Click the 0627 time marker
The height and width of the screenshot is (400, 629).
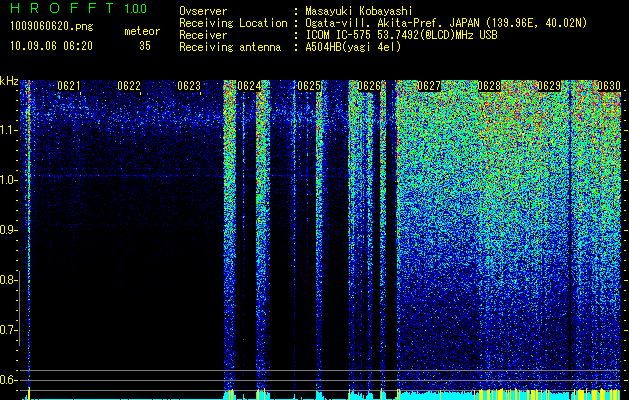(x=429, y=86)
